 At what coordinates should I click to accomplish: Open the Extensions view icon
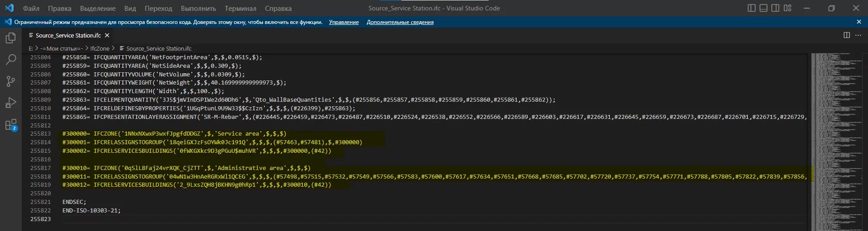point(11,125)
